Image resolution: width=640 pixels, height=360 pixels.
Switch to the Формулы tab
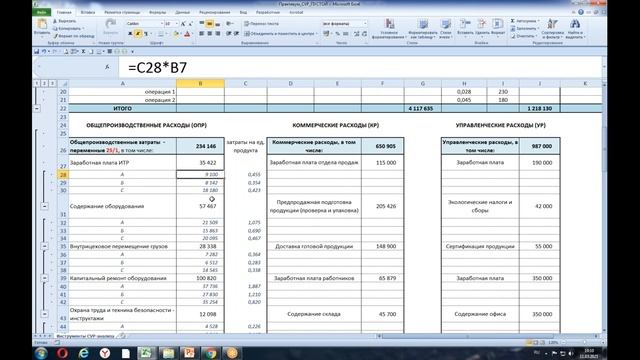point(158,12)
